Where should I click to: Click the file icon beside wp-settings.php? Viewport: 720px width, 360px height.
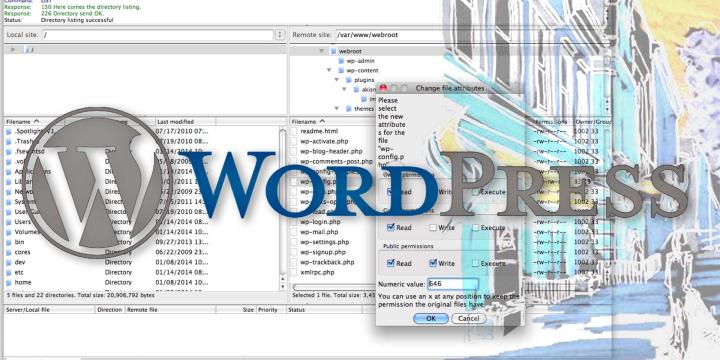point(294,242)
